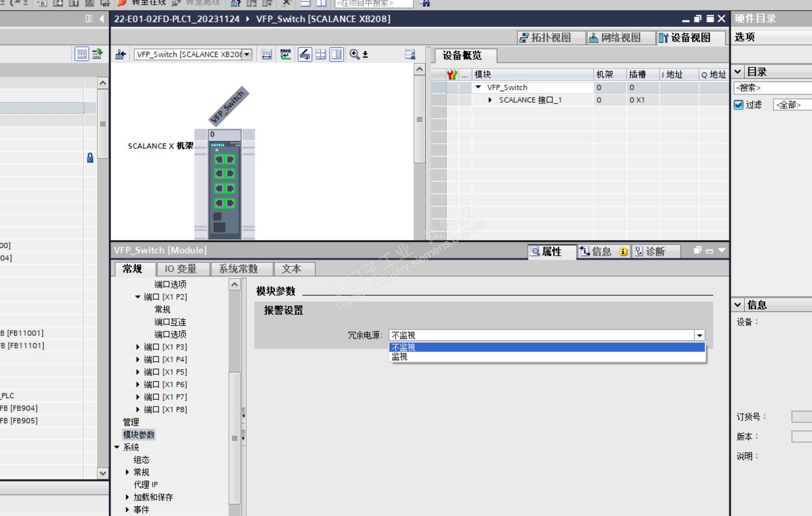
Task: Choose 不监视 in the open dropdown list
Action: 547,347
